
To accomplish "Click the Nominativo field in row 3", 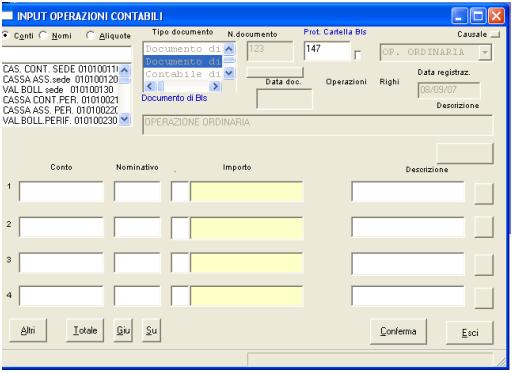I will tap(137, 263).
